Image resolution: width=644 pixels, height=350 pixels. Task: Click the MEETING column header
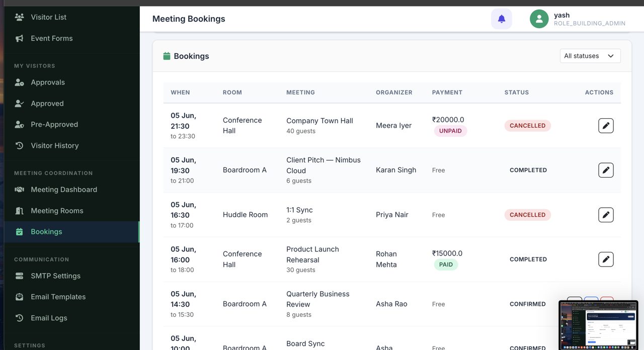(300, 93)
